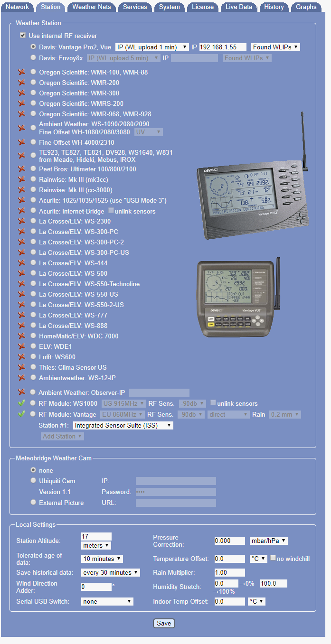Open Tolerated age of data dropdown
Screen dimensions: 331x644
pos(102,559)
